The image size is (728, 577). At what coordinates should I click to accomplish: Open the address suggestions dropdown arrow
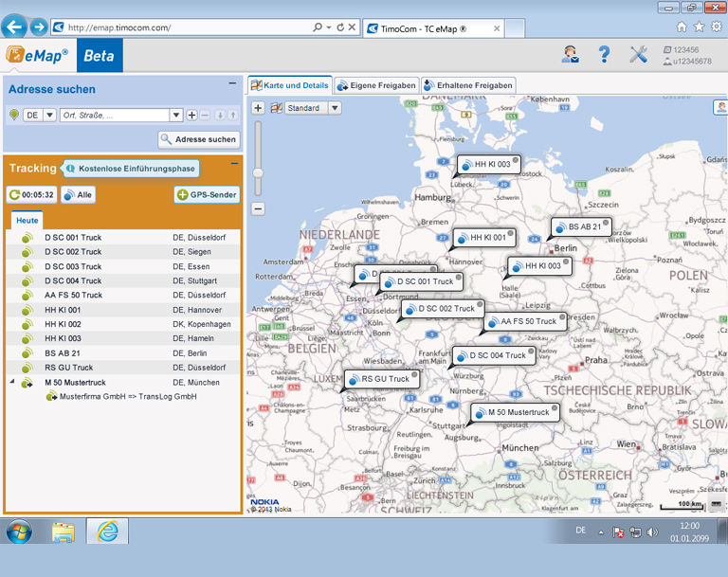(176, 115)
